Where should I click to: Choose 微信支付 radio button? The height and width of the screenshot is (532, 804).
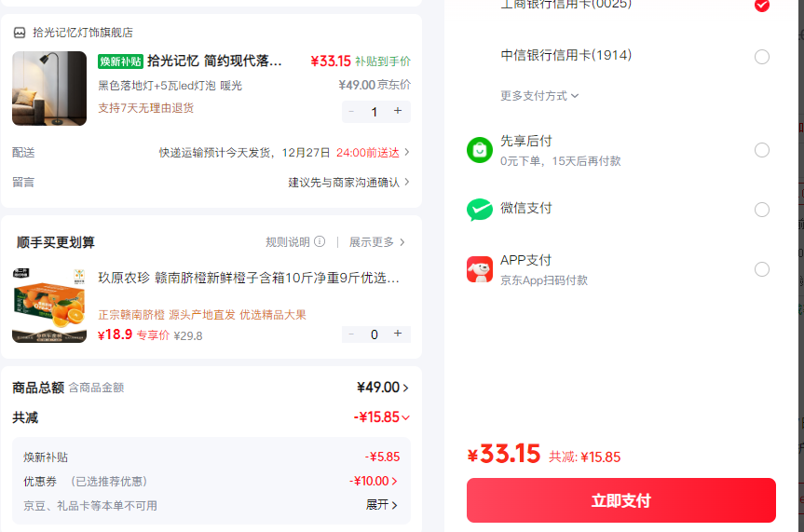coord(761,210)
